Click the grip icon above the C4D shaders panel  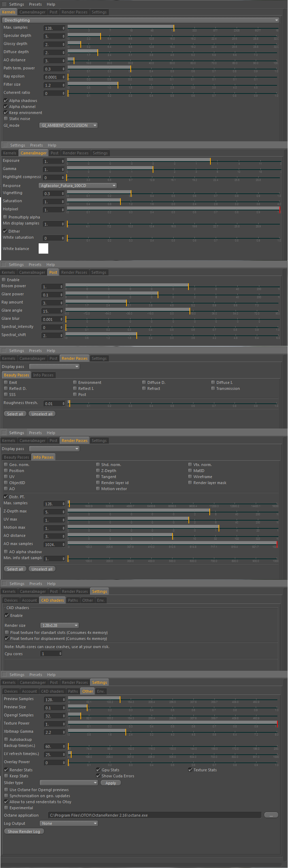(5, 584)
